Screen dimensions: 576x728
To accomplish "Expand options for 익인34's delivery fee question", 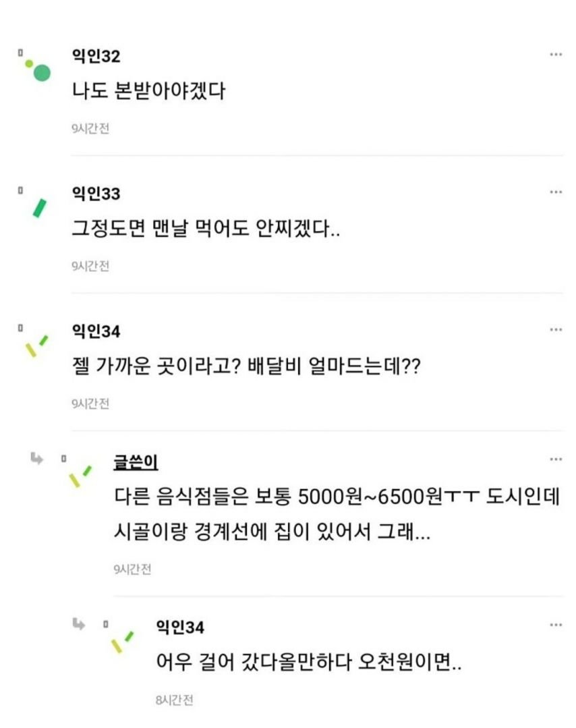I will point(556,330).
